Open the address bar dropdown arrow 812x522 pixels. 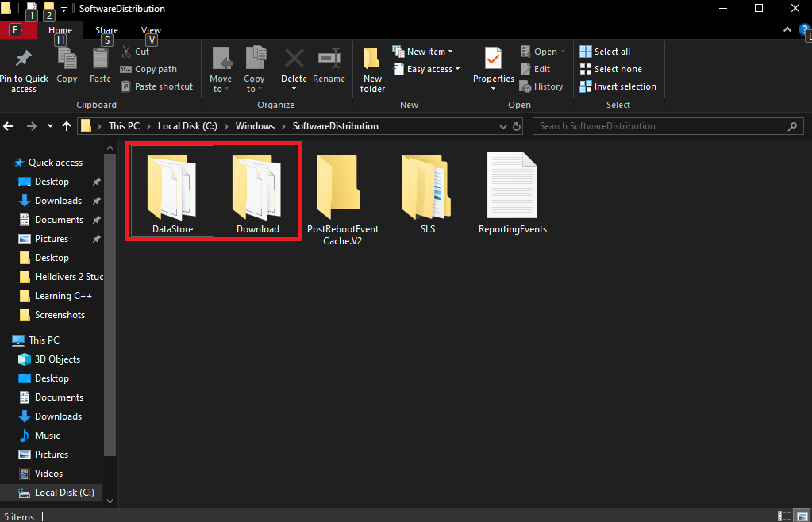pyautogui.click(x=502, y=125)
